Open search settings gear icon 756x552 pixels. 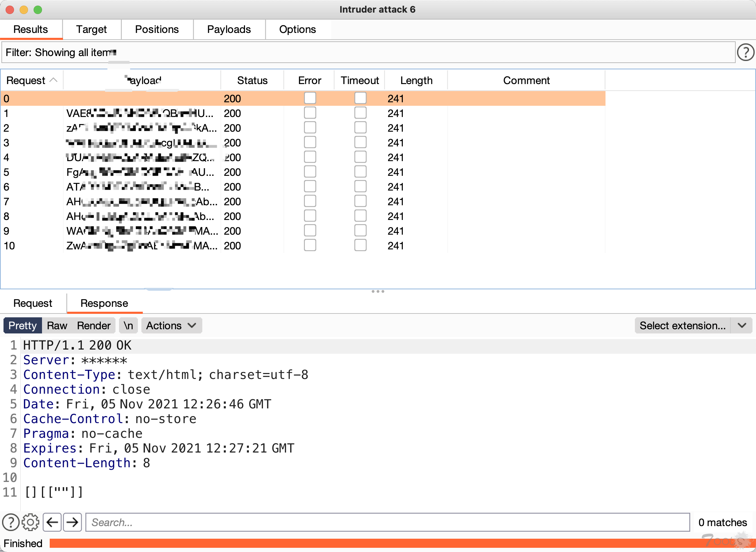click(x=30, y=522)
